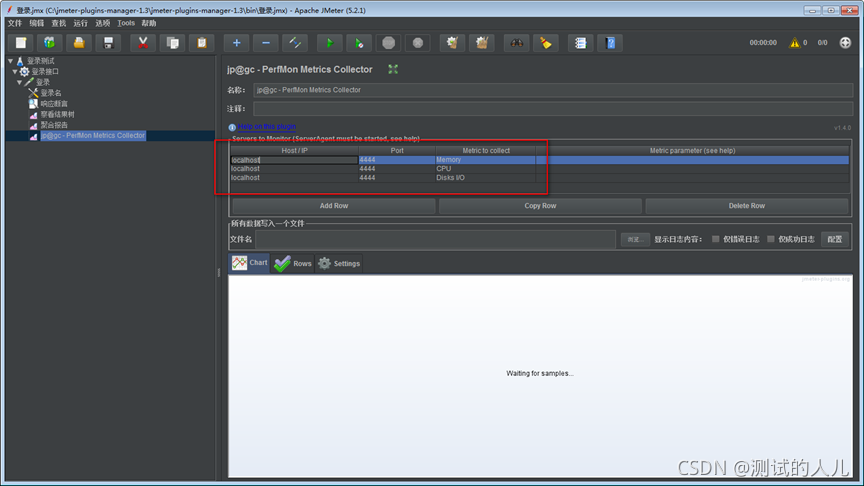Select 响应断言 in the tree

pyautogui.click(x=54, y=104)
